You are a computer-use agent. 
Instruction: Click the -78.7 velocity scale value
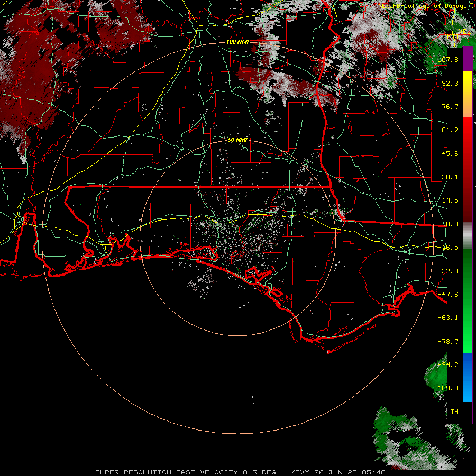448,341
